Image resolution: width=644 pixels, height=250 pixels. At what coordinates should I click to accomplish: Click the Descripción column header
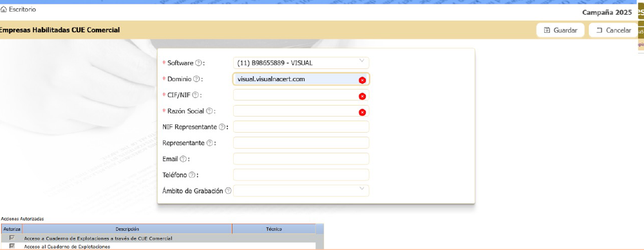[128, 229]
